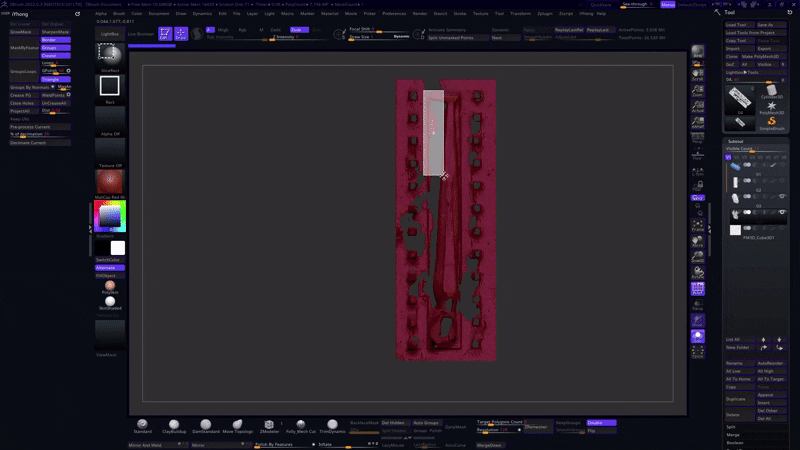Select the large active tool thumbnail
This screenshot has height=450, width=800.
[740, 99]
